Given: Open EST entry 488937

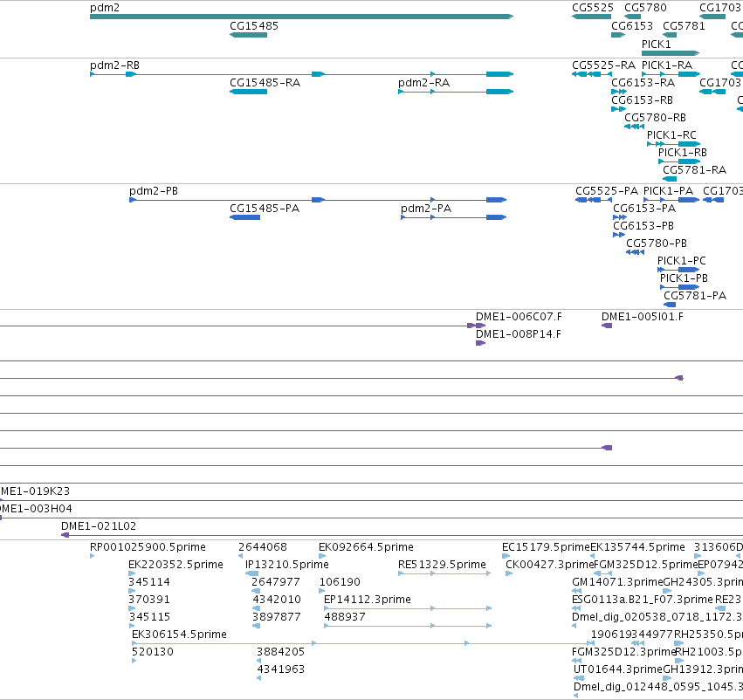Looking at the screenshot, I should pyautogui.click(x=408, y=626).
